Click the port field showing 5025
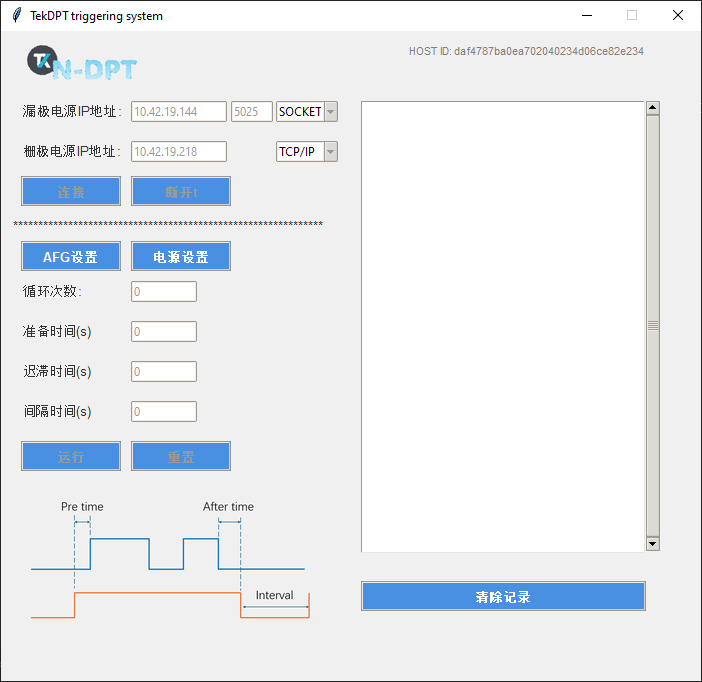Viewport: 702px width, 682px height. click(x=251, y=112)
